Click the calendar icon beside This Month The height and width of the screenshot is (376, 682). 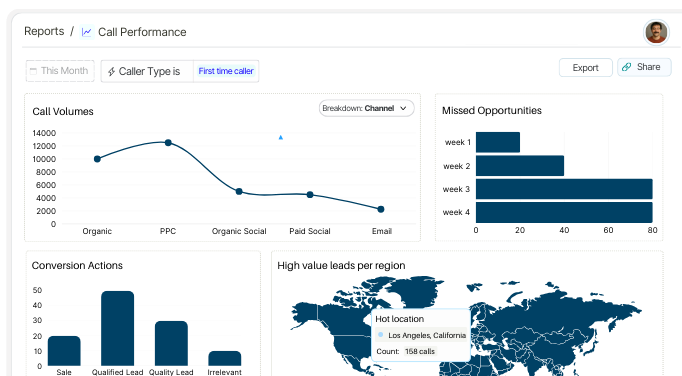pos(33,71)
